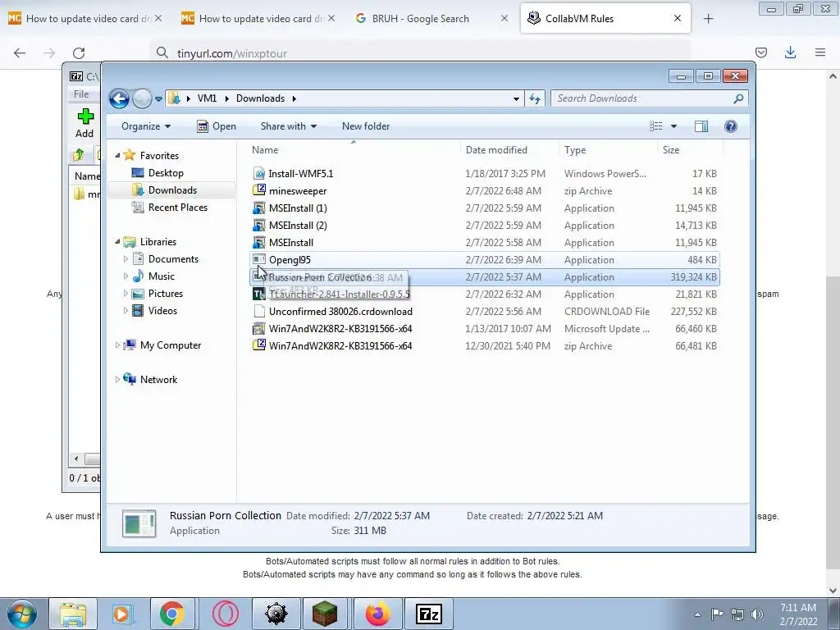Click the Open toolbar button
Image resolution: width=840 pixels, height=630 pixels.
[217, 126]
